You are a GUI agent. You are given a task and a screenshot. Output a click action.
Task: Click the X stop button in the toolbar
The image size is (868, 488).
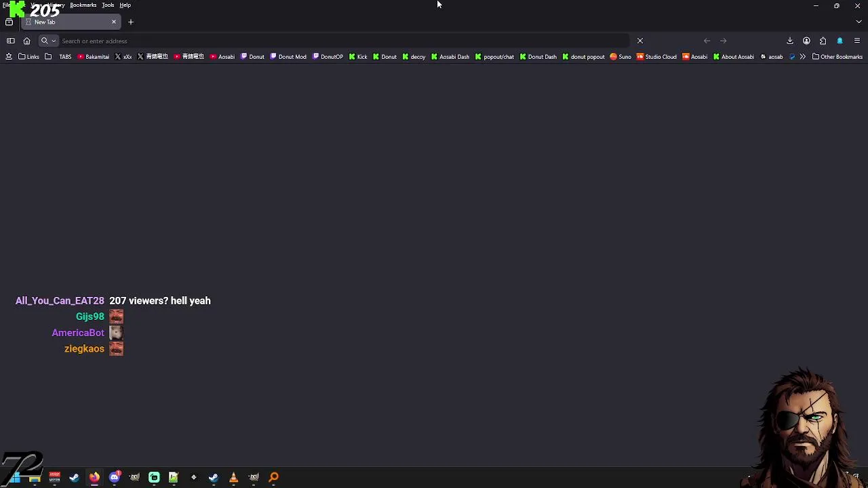tap(639, 41)
